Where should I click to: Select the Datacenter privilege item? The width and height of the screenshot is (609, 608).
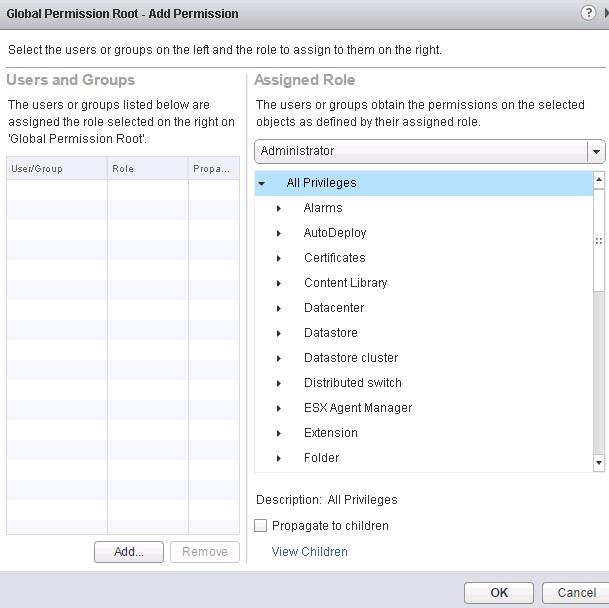click(x=334, y=308)
